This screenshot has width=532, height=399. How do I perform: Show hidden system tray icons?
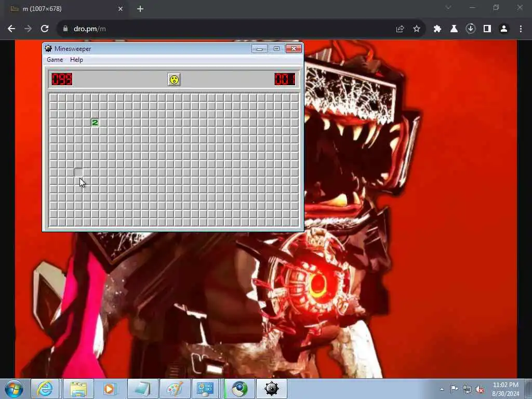442,389
